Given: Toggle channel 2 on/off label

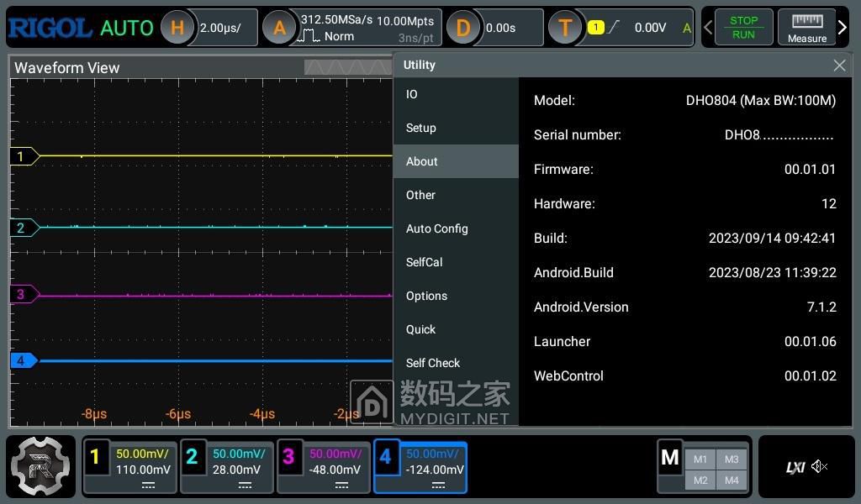Looking at the screenshot, I should point(191,456).
